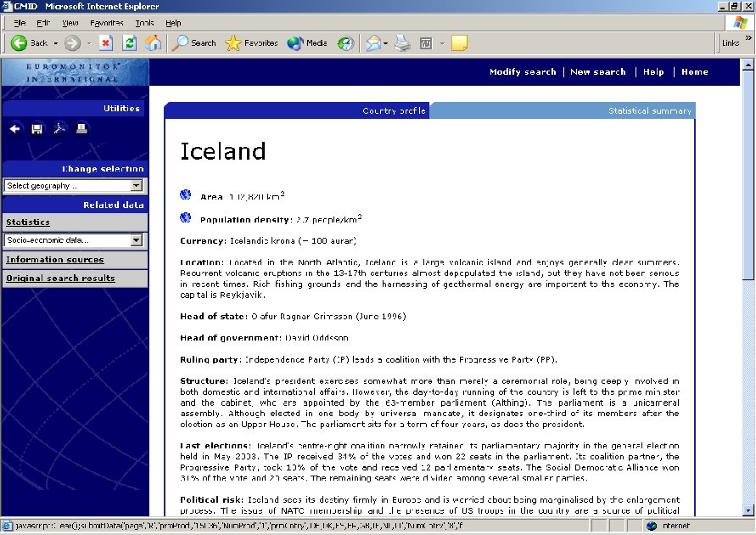
Task: Go to the browser Home icon
Action: pyautogui.click(x=154, y=43)
